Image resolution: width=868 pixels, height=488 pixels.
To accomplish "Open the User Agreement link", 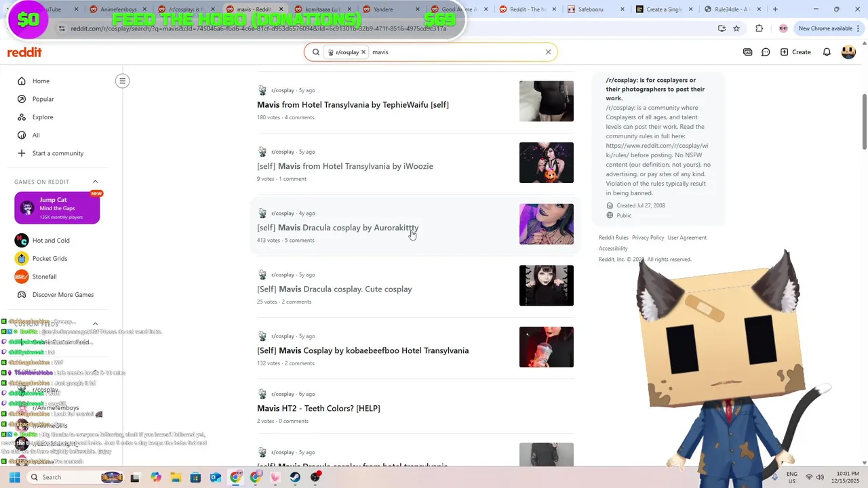I will pyautogui.click(x=687, y=238).
